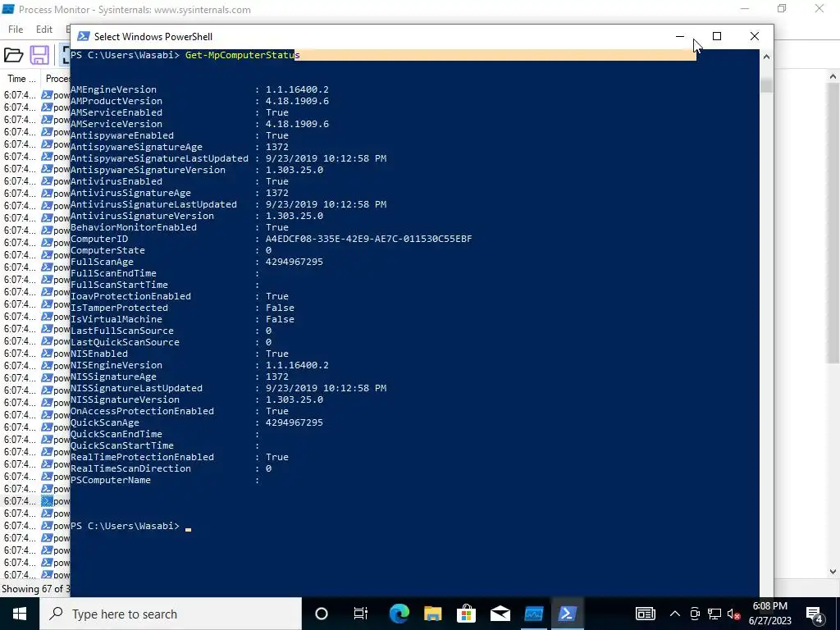This screenshot has height=630, width=840.
Task: Switch to Process Monitor taskbar icon
Action: (x=533, y=614)
